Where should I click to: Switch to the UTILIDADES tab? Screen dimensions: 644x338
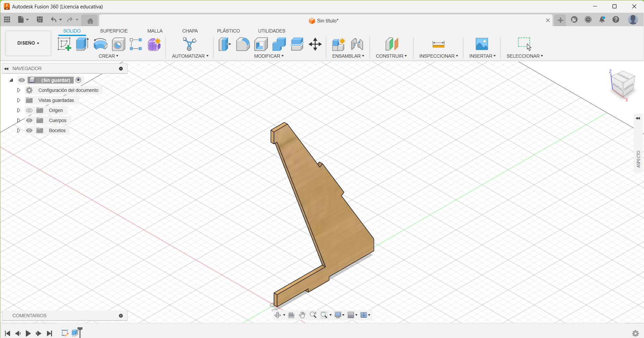coord(272,31)
